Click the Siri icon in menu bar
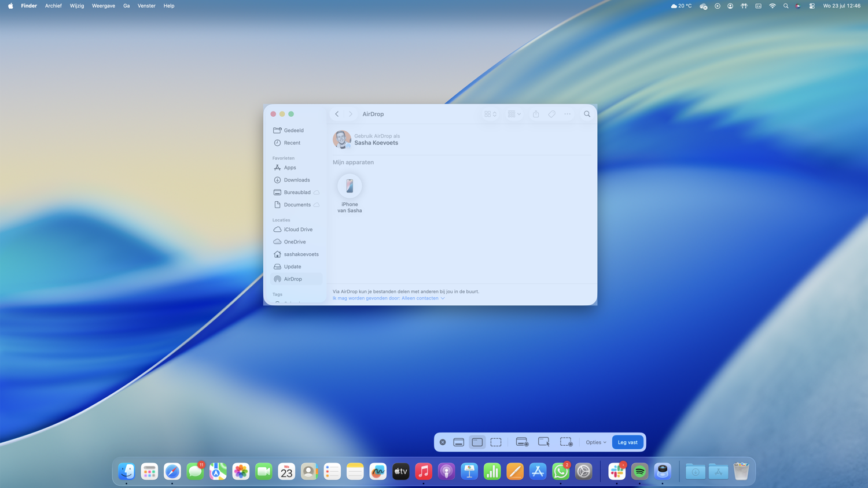Image resolution: width=868 pixels, height=488 pixels. coord(798,6)
